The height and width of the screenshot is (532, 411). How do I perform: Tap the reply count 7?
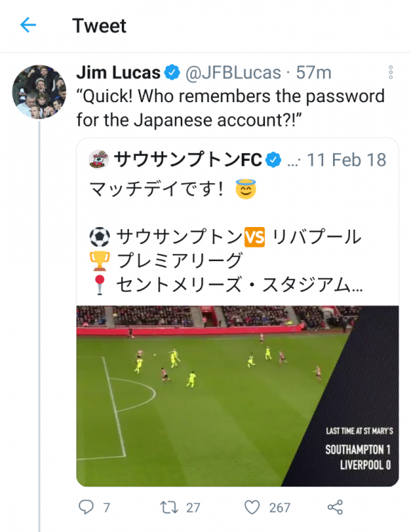click(x=107, y=508)
